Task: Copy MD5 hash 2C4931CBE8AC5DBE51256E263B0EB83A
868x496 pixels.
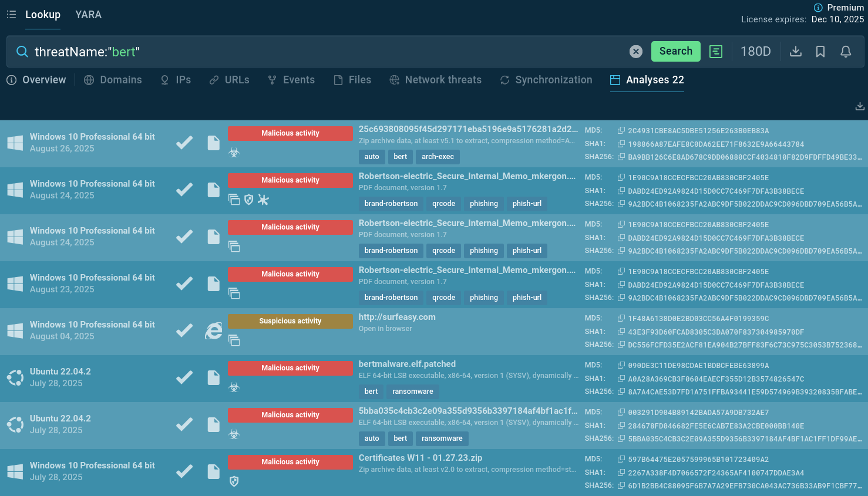Action: tap(621, 130)
